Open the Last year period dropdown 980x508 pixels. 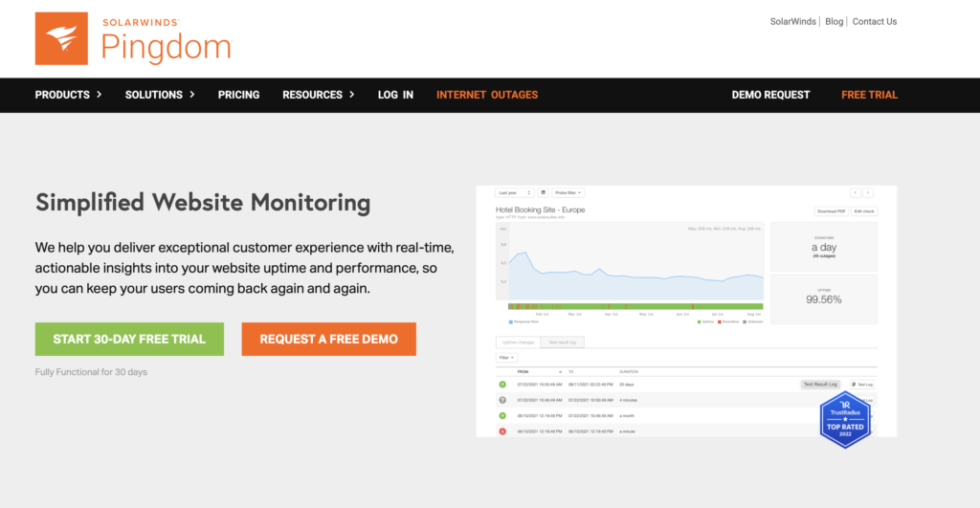point(513,192)
